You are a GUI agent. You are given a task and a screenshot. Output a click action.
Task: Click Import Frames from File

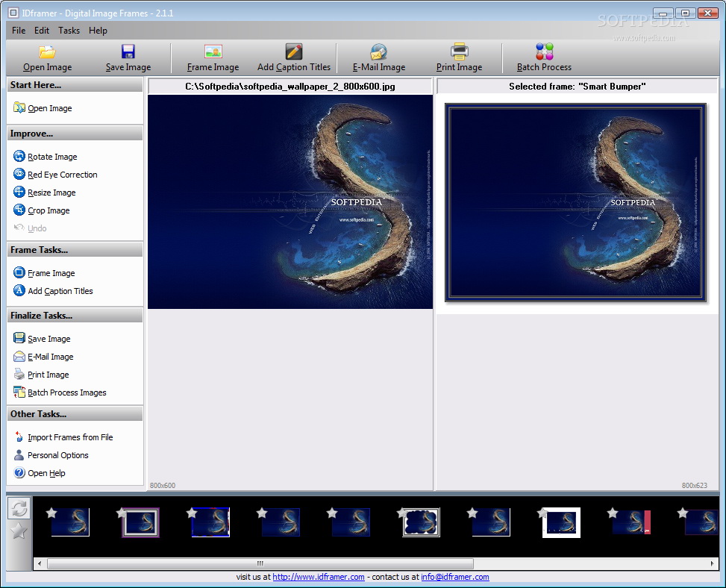[63, 437]
